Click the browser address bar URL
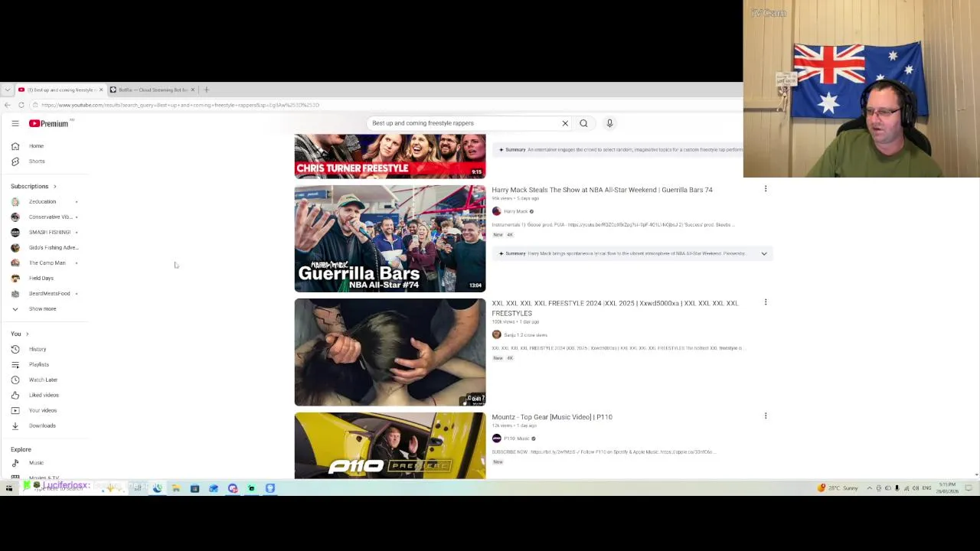Screen dimensions: 980x551 click(x=181, y=105)
